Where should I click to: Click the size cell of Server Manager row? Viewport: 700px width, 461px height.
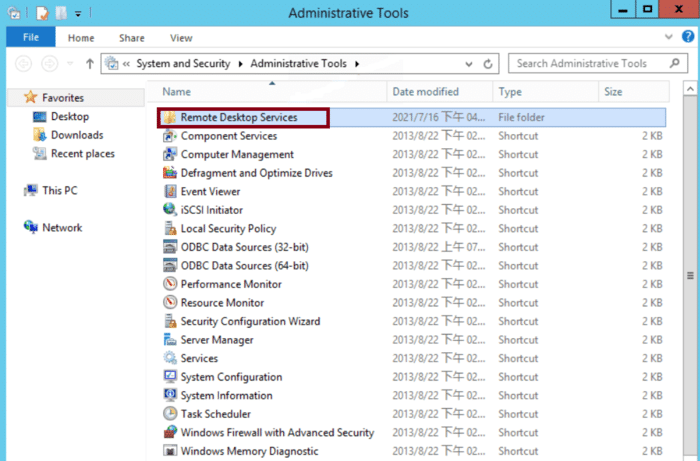click(x=652, y=340)
